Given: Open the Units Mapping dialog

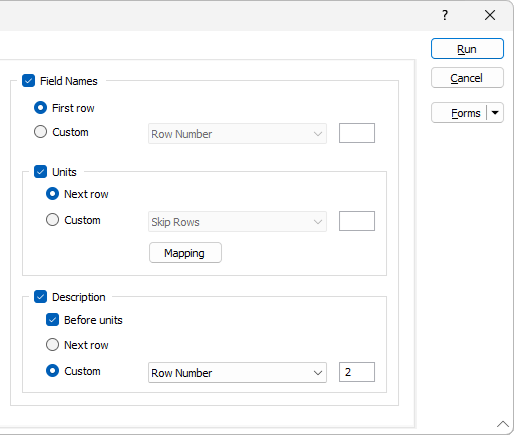Looking at the screenshot, I should [185, 253].
